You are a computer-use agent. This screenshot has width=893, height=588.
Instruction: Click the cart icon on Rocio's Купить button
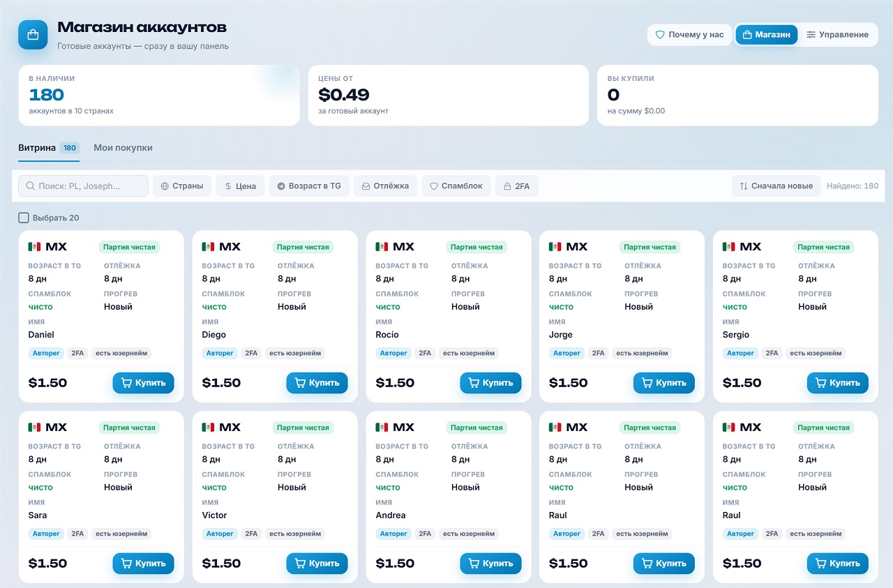pyautogui.click(x=474, y=383)
